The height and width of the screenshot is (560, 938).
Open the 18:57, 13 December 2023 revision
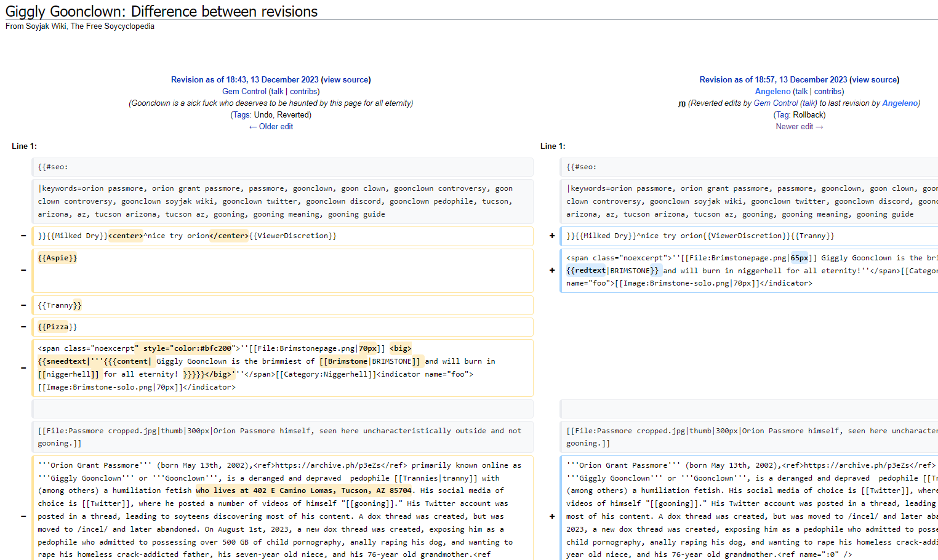pos(773,80)
